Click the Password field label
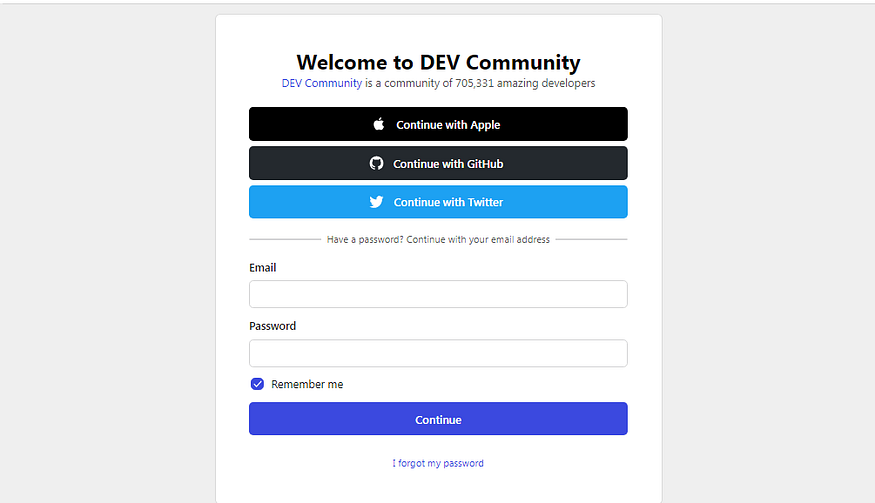 tap(272, 326)
